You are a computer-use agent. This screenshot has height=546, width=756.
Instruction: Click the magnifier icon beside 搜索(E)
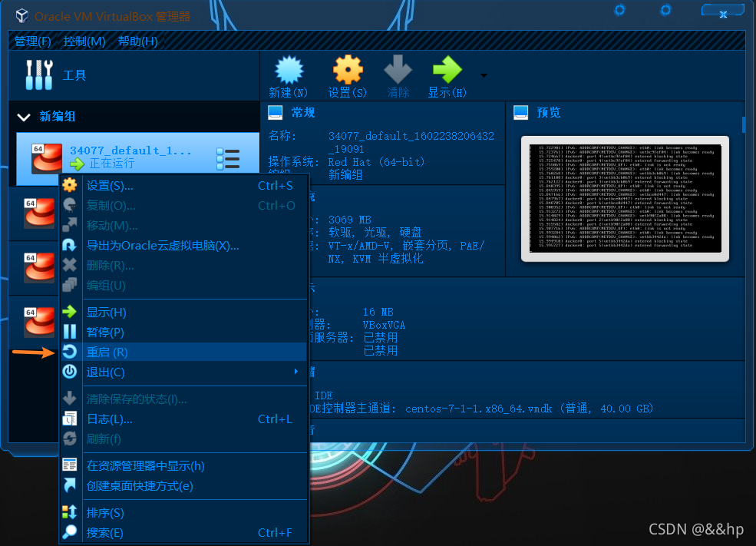point(70,531)
